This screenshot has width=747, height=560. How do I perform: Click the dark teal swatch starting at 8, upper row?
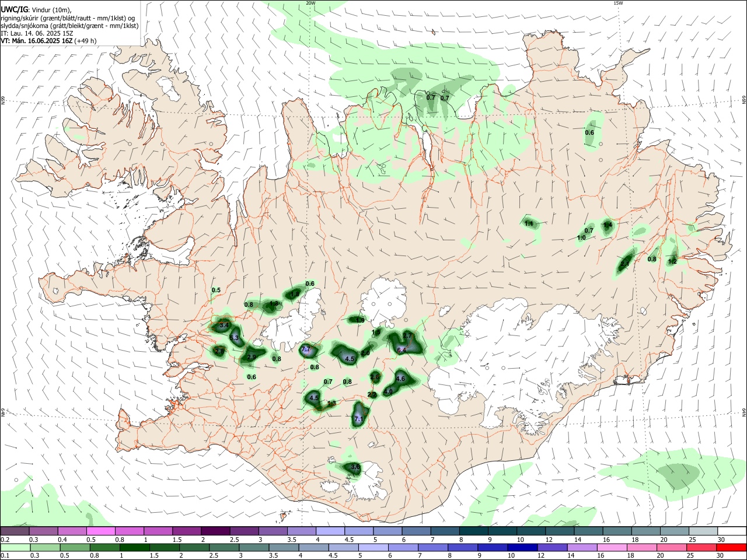(x=473, y=531)
